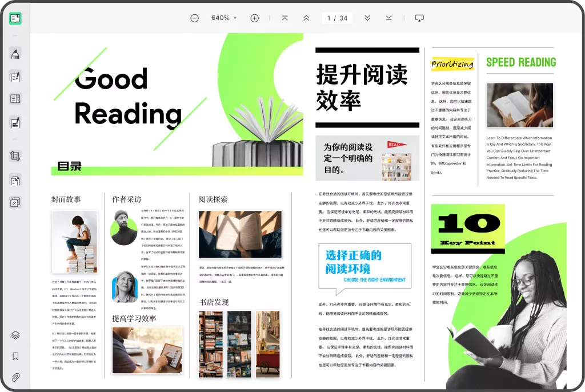Click the zoom out minus button
Image resolution: width=585 pixels, height=392 pixels.
[194, 18]
